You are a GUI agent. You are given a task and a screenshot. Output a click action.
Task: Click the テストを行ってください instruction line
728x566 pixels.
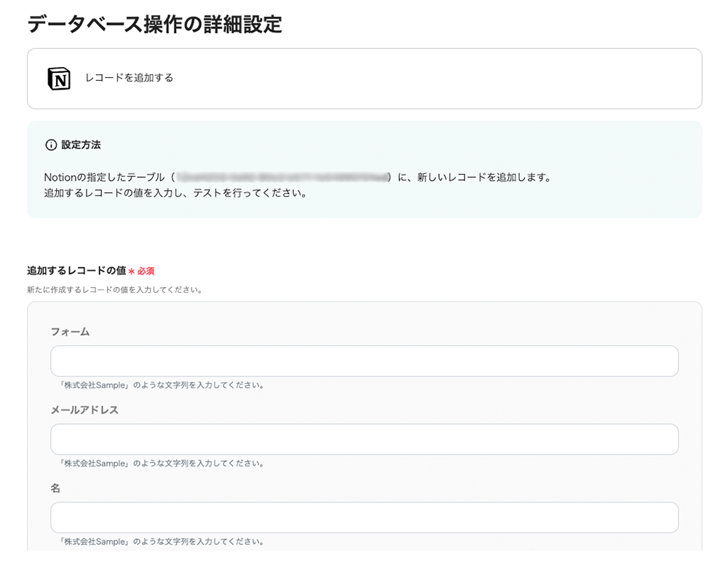click(176, 193)
